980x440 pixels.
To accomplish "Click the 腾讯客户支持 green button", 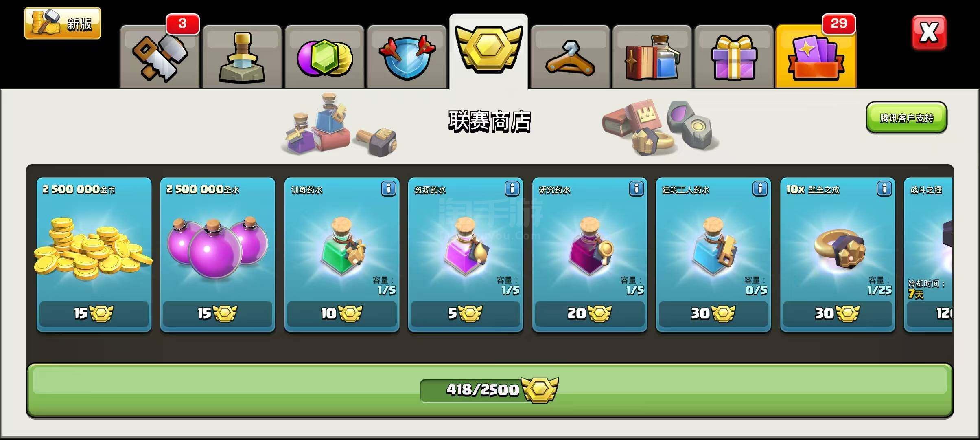I will [x=906, y=118].
